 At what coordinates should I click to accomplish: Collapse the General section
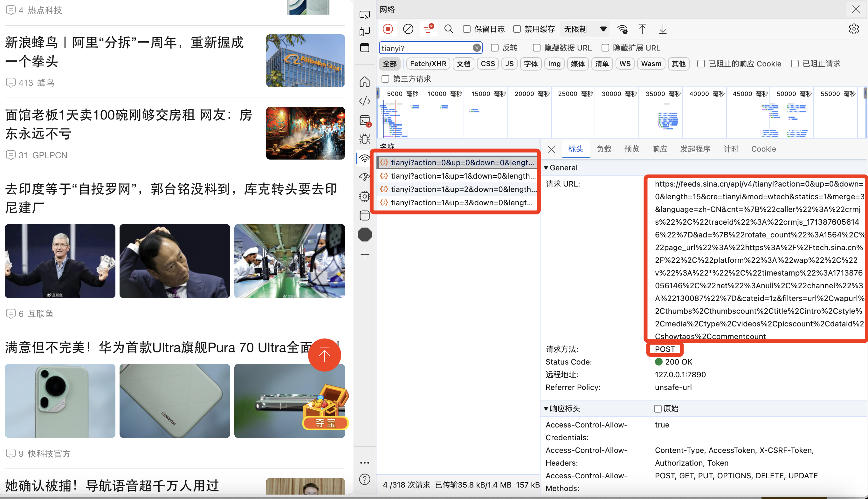tap(546, 168)
